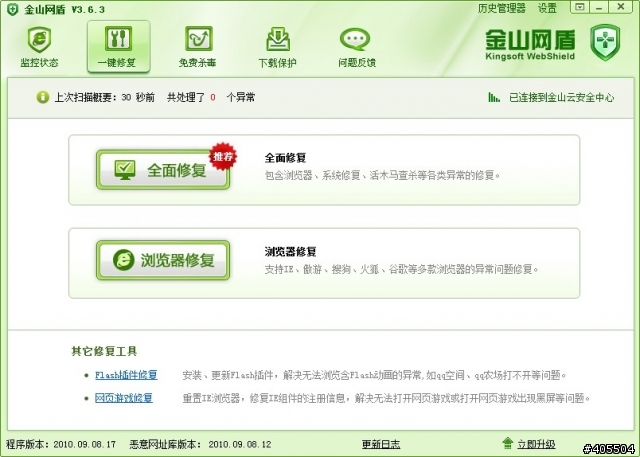Click the cloud connection signal bars icon

[x=494, y=97]
